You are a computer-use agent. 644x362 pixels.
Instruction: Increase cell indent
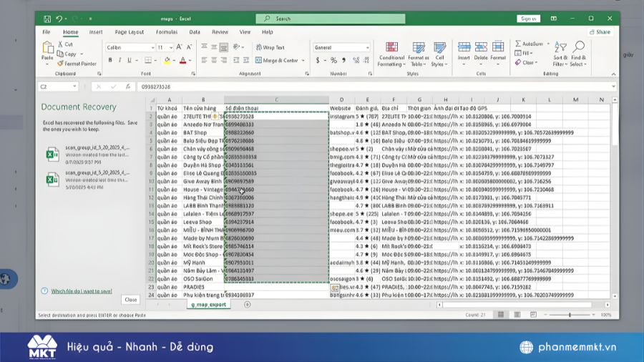click(x=246, y=60)
